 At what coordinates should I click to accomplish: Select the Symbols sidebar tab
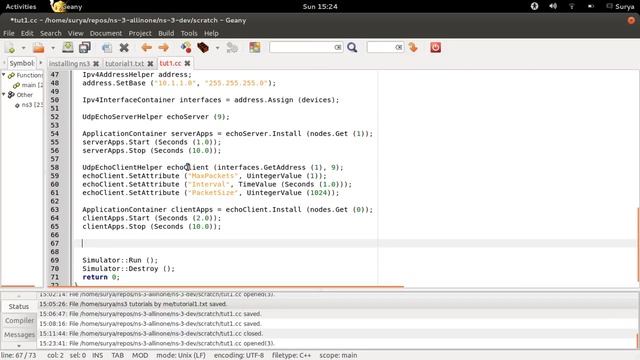click(x=22, y=63)
